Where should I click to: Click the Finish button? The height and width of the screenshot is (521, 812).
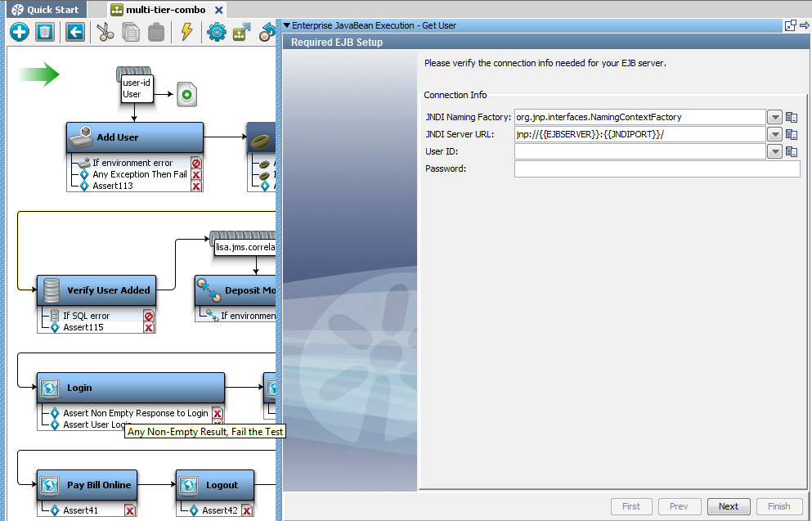click(x=778, y=506)
